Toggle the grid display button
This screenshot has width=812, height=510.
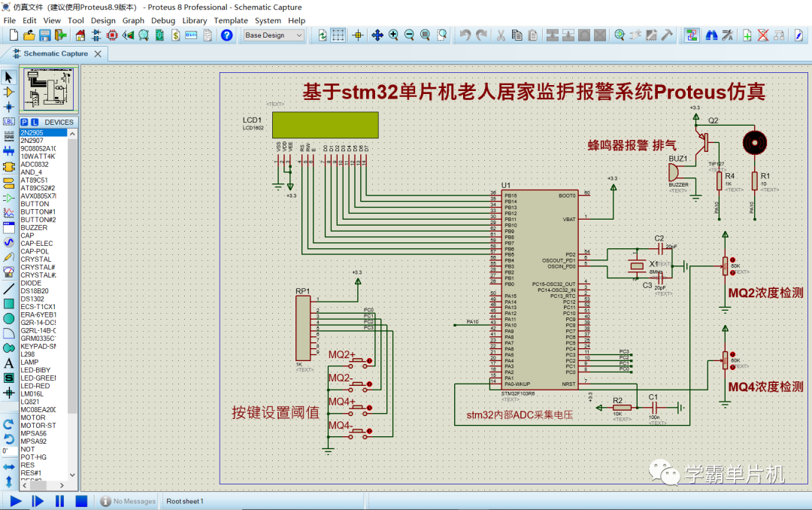tap(338, 35)
